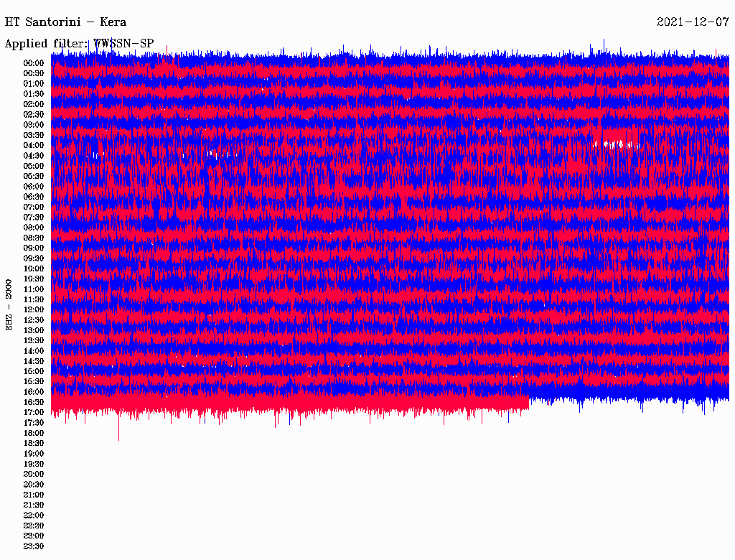Click the 07:00 time label

34,207
